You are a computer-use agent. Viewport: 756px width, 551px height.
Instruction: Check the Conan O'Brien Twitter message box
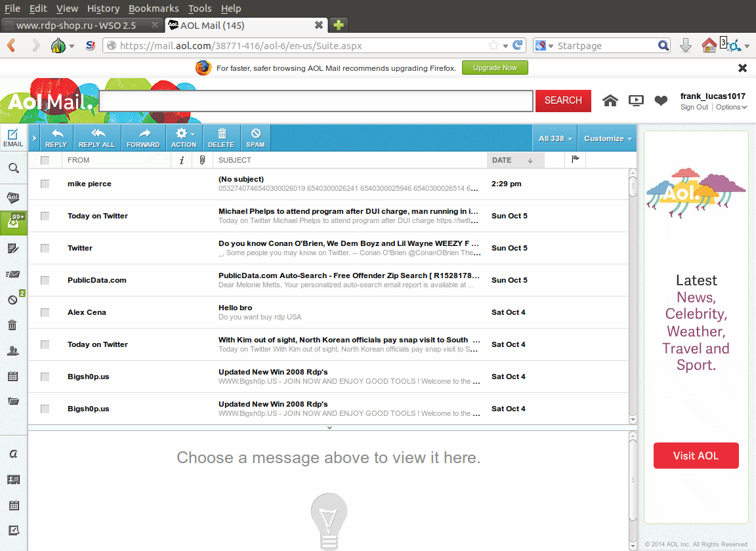click(x=45, y=248)
